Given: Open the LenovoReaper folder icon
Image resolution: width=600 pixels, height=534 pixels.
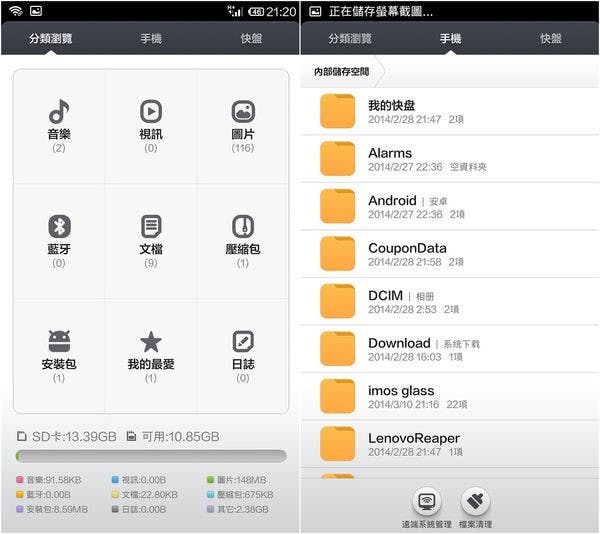Looking at the screenshot, I should coord(338,444).
